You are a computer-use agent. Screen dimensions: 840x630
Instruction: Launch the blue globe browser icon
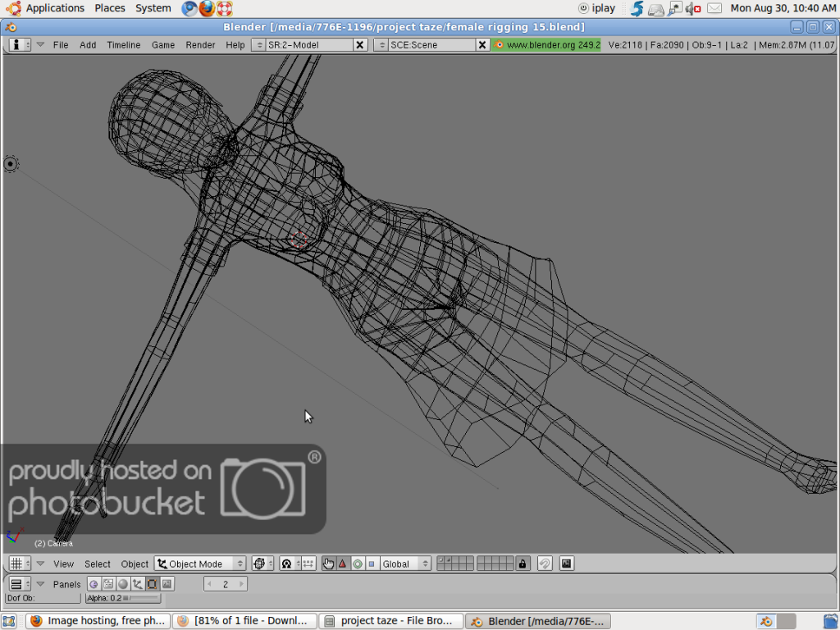click(189, 8)
